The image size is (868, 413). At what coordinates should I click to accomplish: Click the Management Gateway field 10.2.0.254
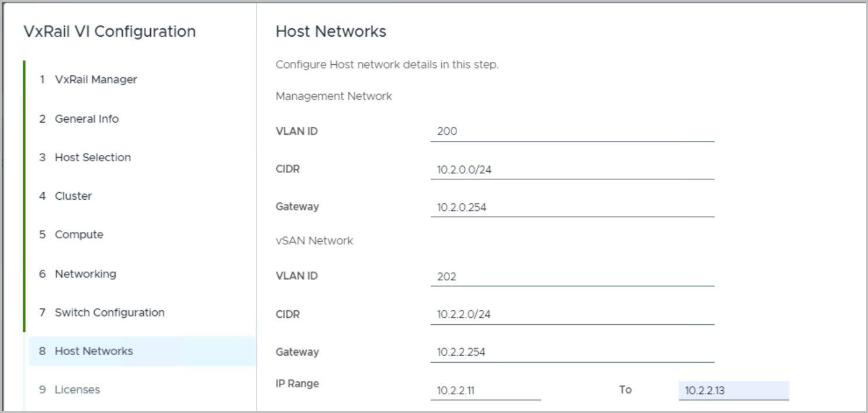click(572, 207)
